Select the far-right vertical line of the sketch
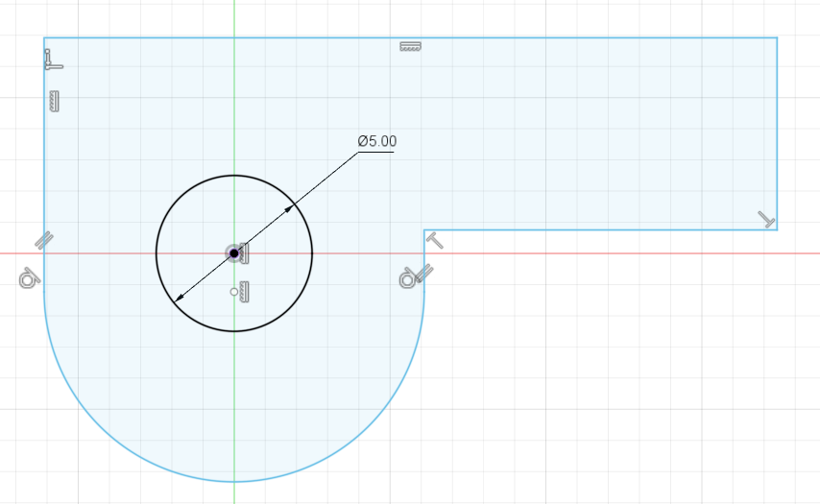The width and height of the screenshot is (820, 504). 777,133
